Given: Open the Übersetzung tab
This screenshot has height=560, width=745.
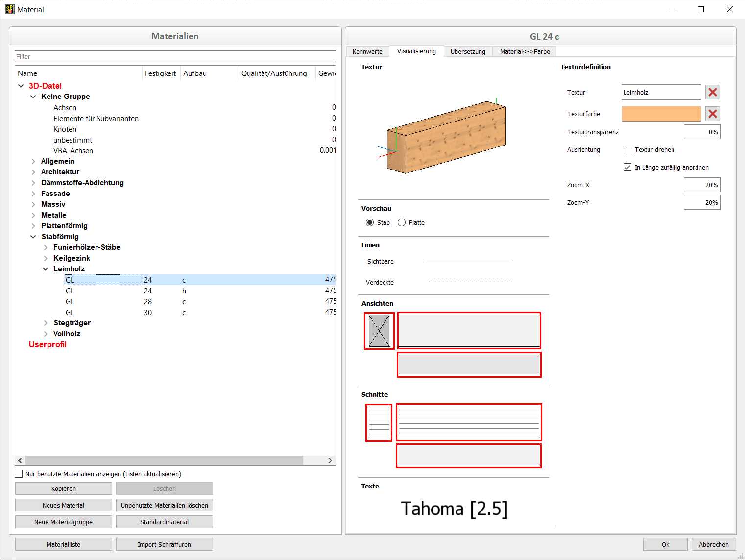Looking at the screenshot, I should click(x=468, y=51).
